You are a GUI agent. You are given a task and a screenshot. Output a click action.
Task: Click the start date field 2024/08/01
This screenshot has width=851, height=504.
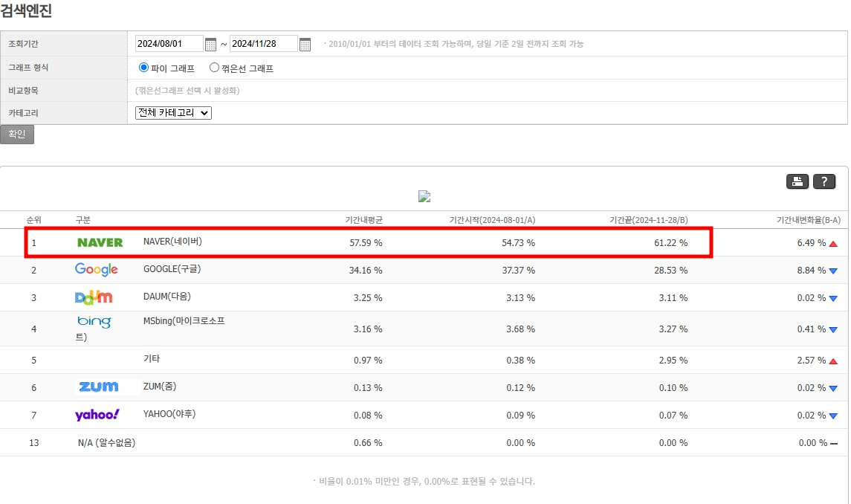point(169,44)
